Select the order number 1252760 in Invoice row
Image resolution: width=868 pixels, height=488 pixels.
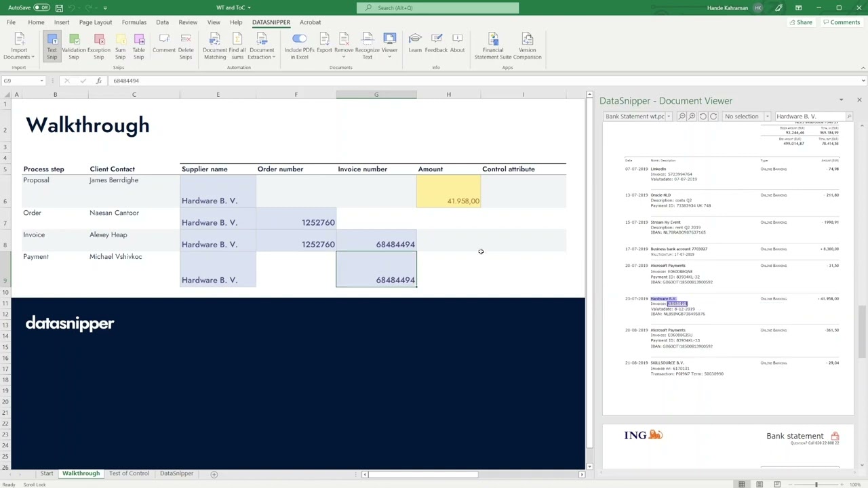pos(296,240)
